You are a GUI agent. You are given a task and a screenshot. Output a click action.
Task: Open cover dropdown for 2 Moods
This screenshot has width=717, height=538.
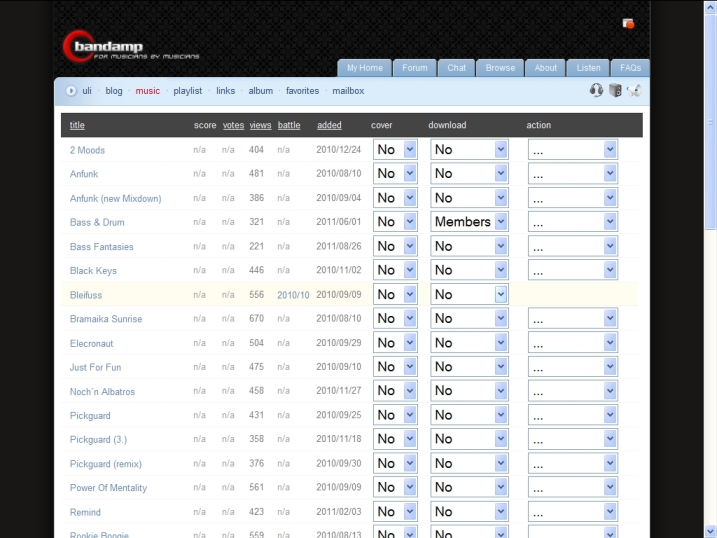395,149
